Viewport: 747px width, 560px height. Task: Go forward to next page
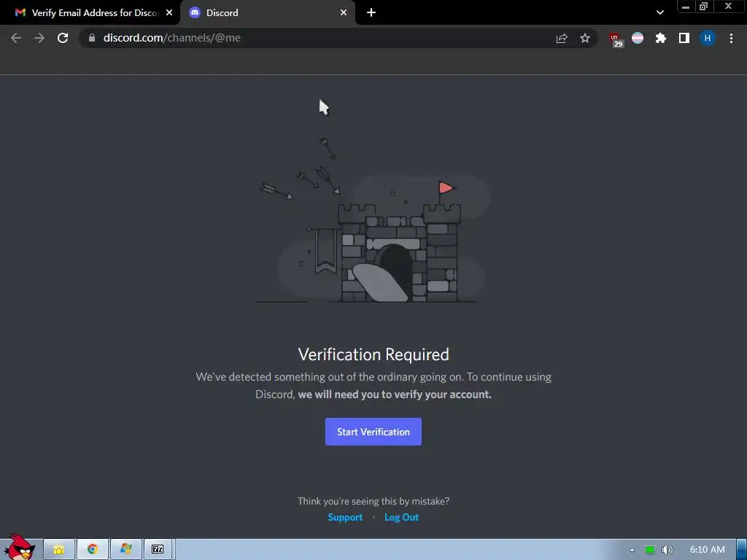[x=39, y=38]
